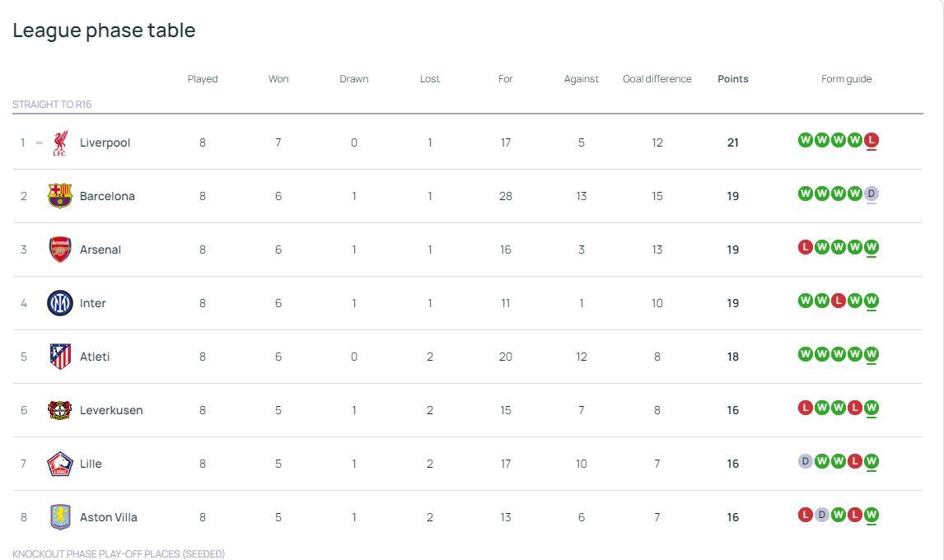Sort by the Points column header
The width and height of the screenshot is (944, 560).
[733, 79]
